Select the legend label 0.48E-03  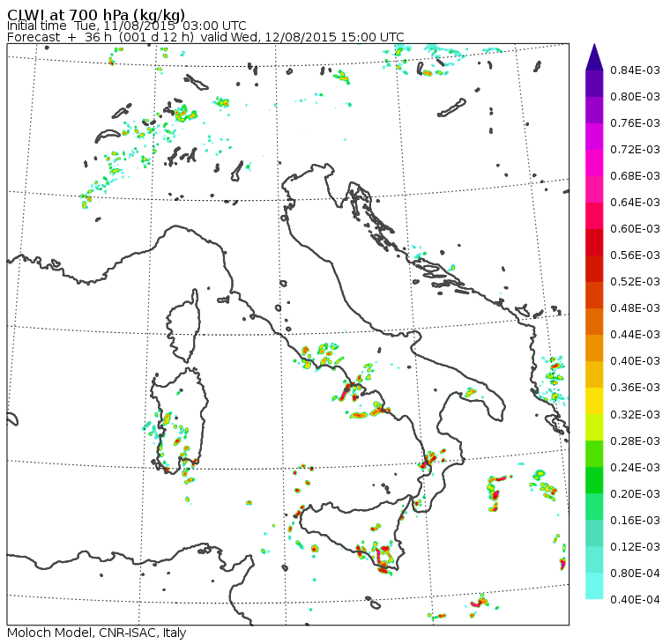coord(635,308)
